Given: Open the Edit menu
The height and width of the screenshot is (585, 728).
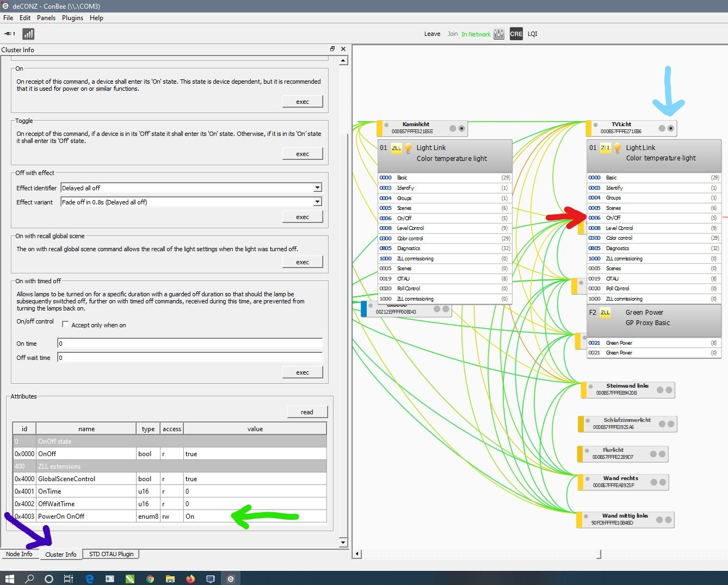Looking at the screenshot, I should [25, 18].
